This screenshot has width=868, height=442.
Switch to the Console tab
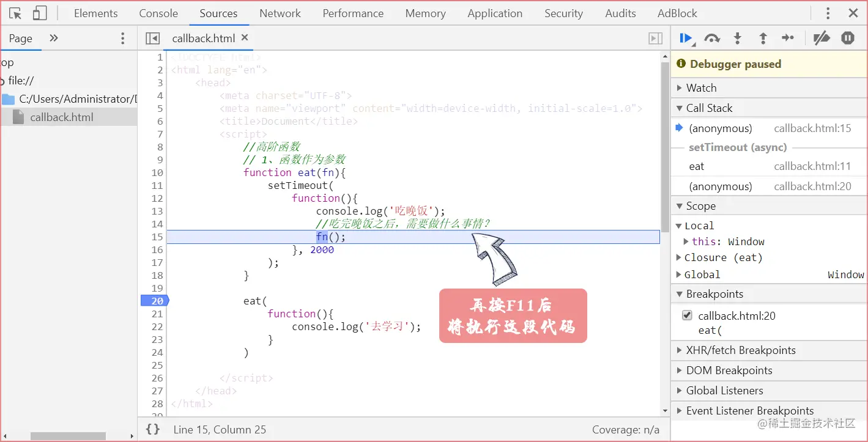(x=158, y=13)
